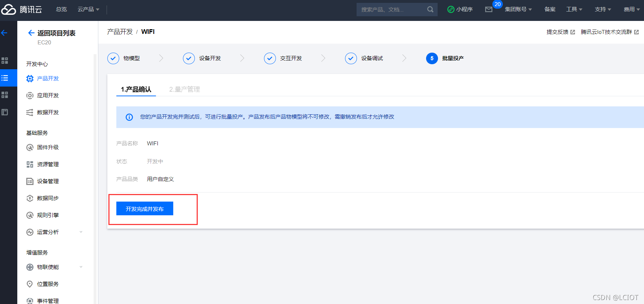Viewport: 644px width, 304px height.
Task: Open 固件升级 in the sidebar
Action: (x=48, y=147)
